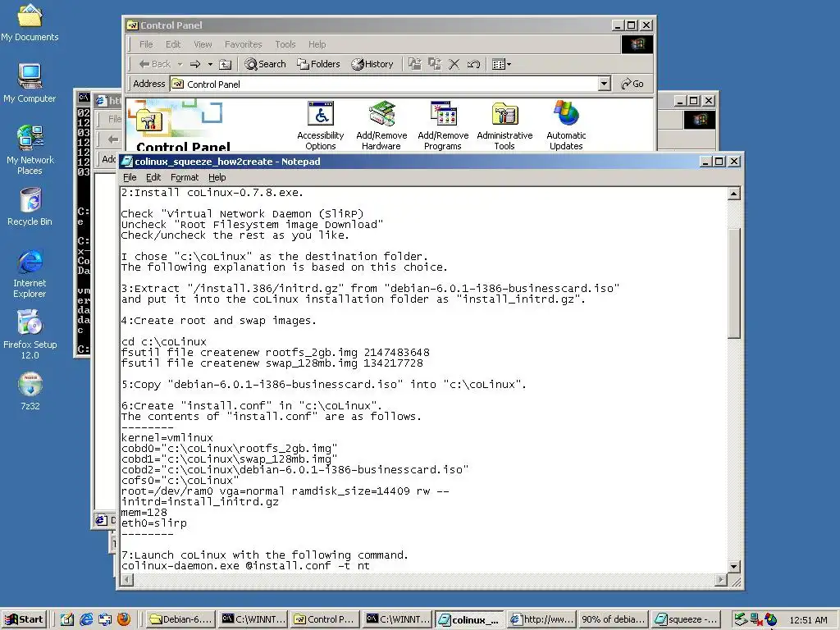Click Internet Explorer quick launch icon
Image resolution: width=840 pixels, height=630 pixels.
[x=85, y=619]
